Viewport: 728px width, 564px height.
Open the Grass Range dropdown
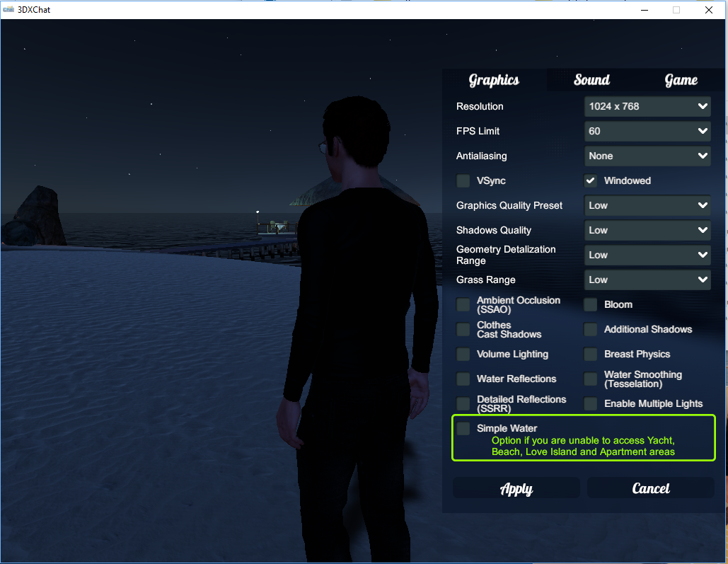coord(647,280)
